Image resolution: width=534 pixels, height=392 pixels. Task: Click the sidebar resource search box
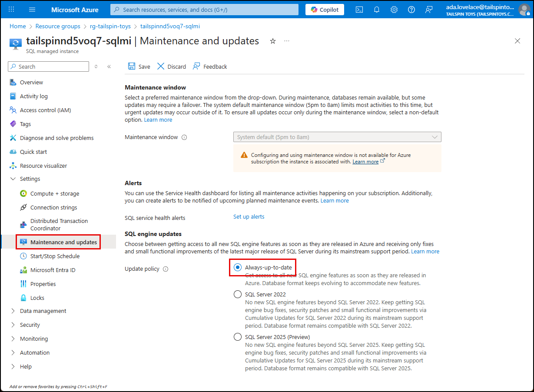coord(48,66)
